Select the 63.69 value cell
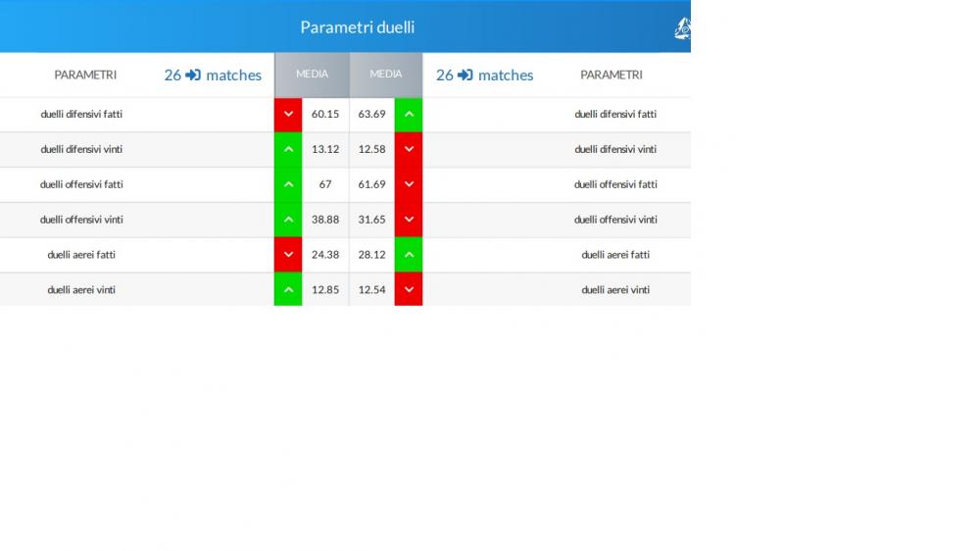 (371, 115)
